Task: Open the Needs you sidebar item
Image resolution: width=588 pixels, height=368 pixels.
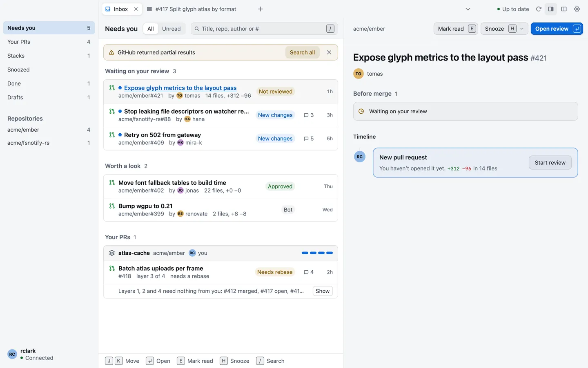Action: coord(49,28)
